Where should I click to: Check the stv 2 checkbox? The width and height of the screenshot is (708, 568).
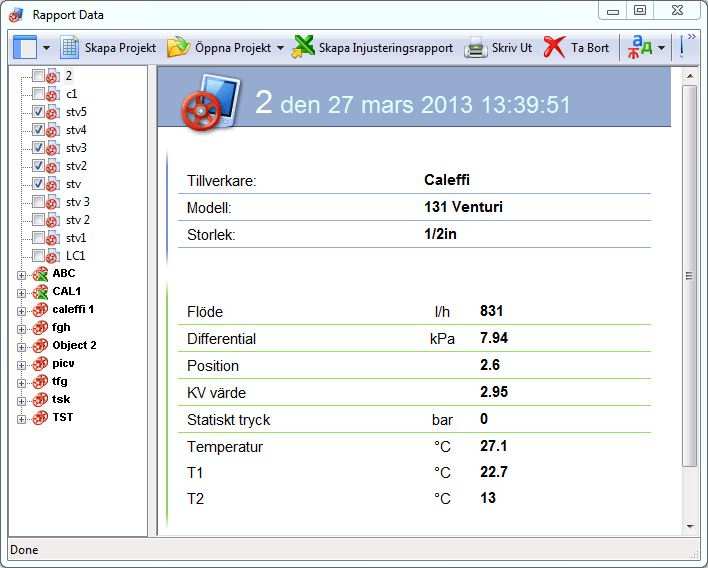pyautogui.click(x=38, y=219)
